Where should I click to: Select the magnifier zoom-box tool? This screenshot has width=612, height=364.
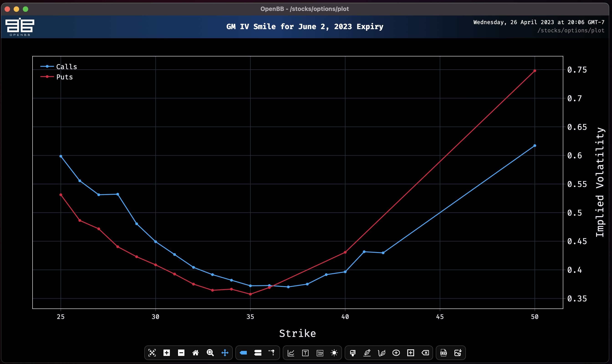[210, 353]
